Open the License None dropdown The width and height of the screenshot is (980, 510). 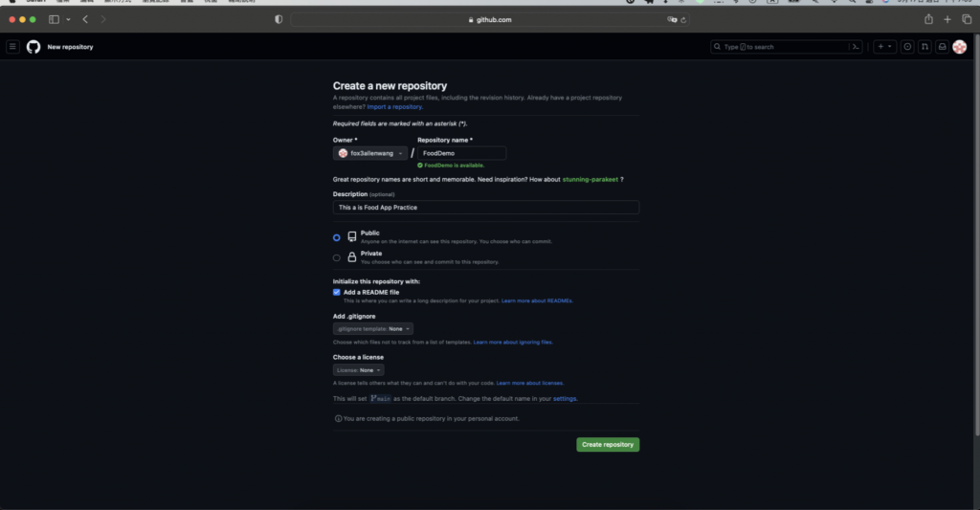point(359,370)
